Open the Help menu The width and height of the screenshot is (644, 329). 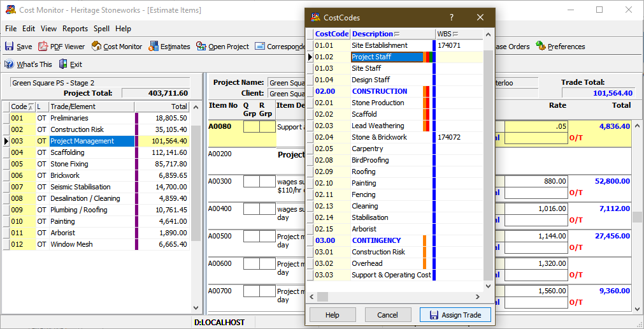[123, 29]
